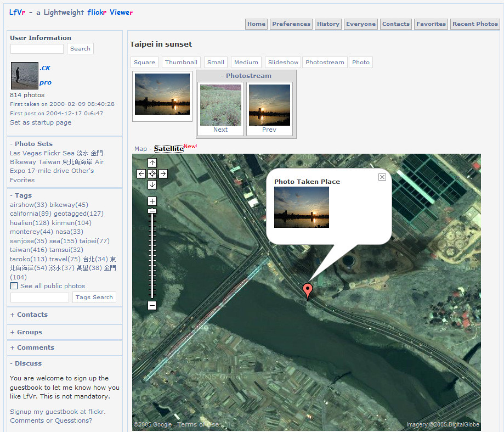Open the History tab

[328, 24]
